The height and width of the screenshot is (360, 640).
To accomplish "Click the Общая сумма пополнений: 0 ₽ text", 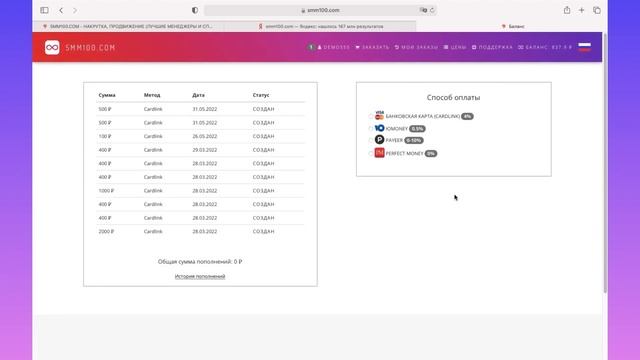I will click(200, 262).
